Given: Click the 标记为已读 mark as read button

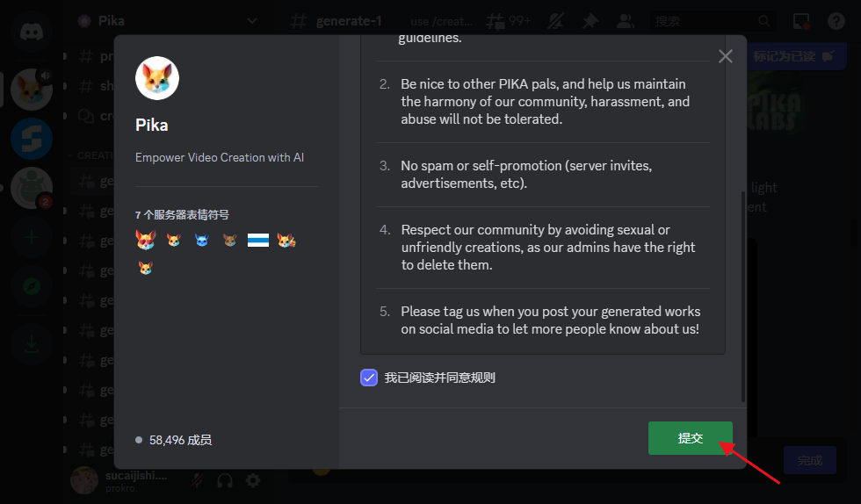Looking at the screenshot, I should pos(792,56).
